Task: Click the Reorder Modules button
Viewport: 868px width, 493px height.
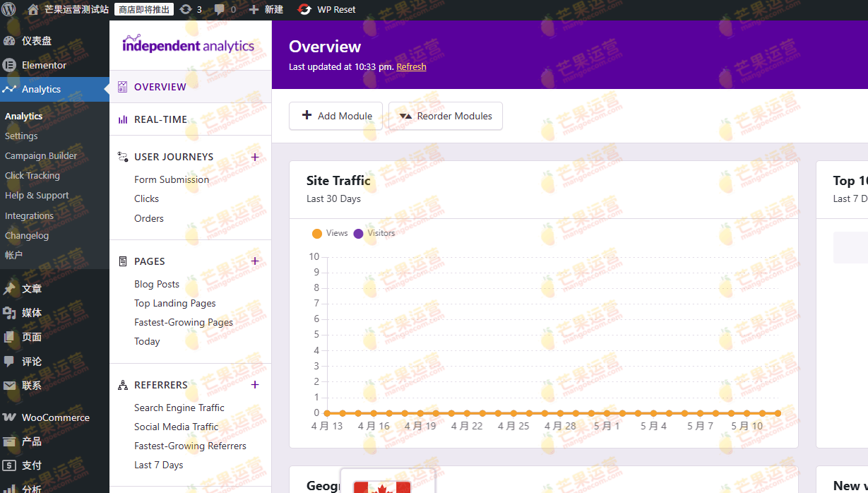Action: click(446, 116)
